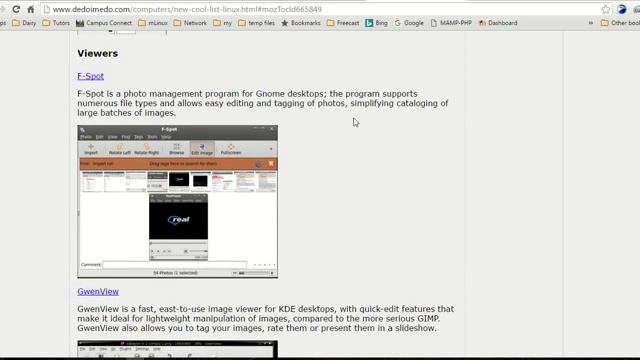Viewport: 640px width, 360px height.
Task: Open the Google bookmark
Action: [409, 23]
